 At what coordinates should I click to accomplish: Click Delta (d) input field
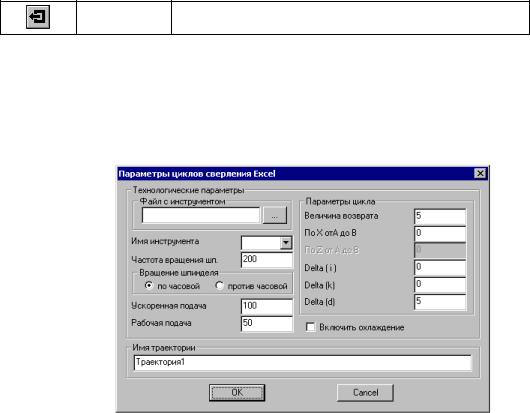(x=440, y=302)
